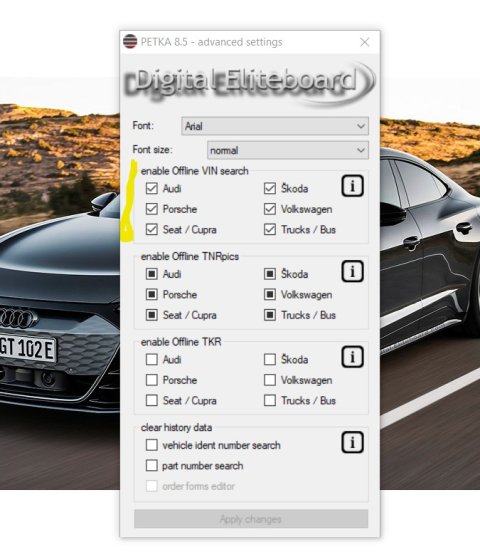The width and height of the screenshot is (480, 557).
Task: Toggle Porsche under Offline TNRpics
Action: click(152, 294)
